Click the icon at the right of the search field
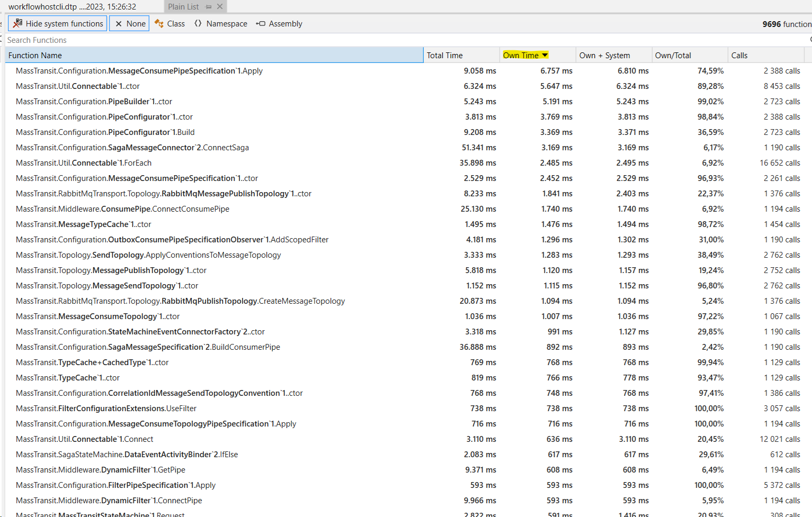 (810, 40)
